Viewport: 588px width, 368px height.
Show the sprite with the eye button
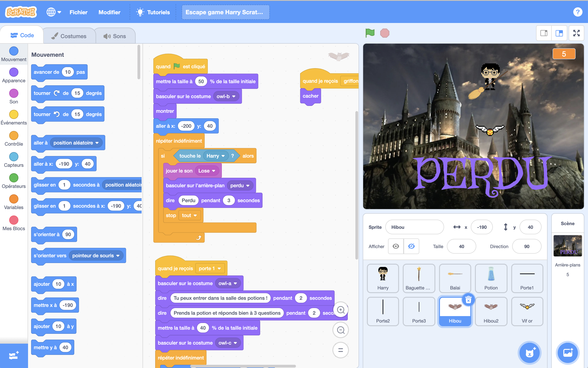point(396,246)
